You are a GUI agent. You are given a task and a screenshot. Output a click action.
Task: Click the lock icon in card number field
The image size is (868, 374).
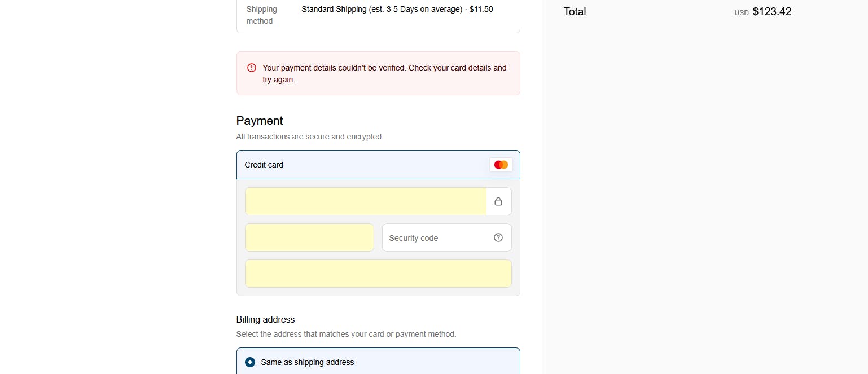click(498, 201)
